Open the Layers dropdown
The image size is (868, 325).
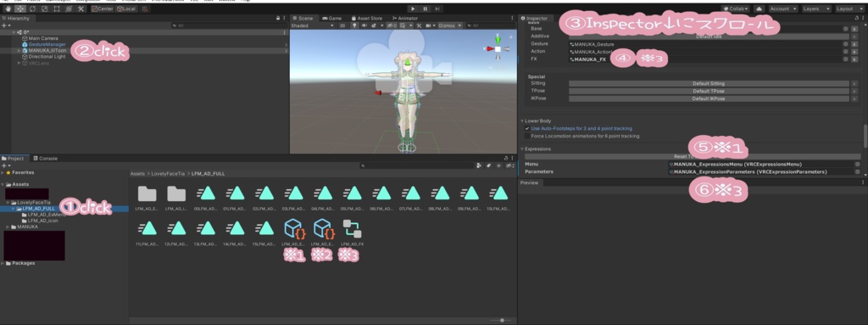pyautogui.click(x=816, y=8)
